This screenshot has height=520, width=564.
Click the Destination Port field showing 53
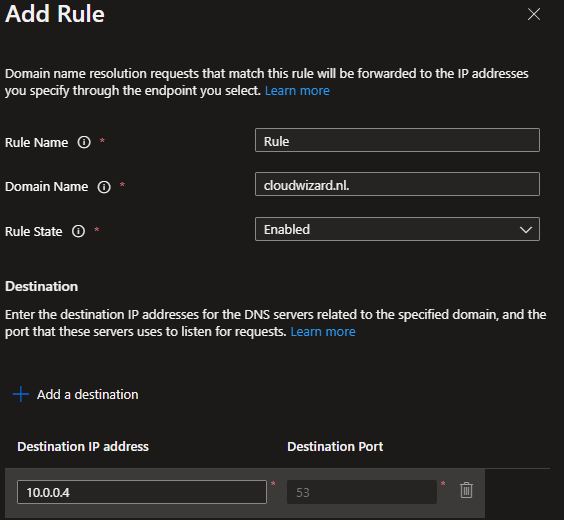[362, 492]
